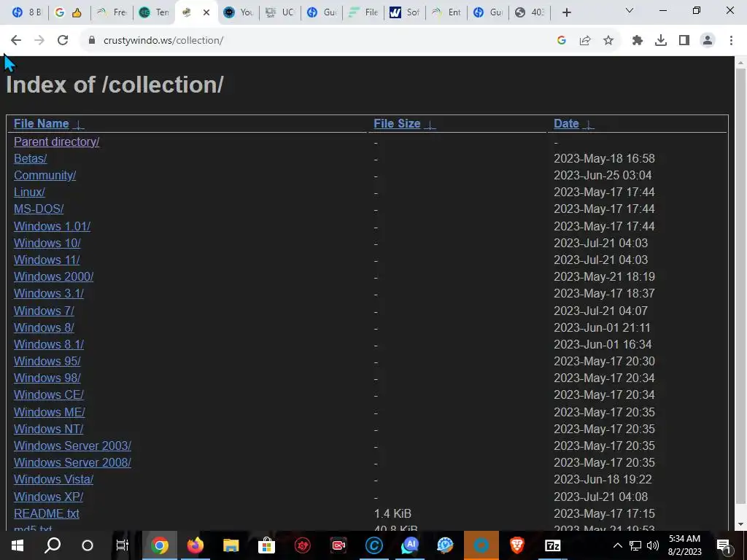Open the Windows 8/ folder link
Image resolution: width=747 pixels, height=560 pixels.
tap(44, 327)
